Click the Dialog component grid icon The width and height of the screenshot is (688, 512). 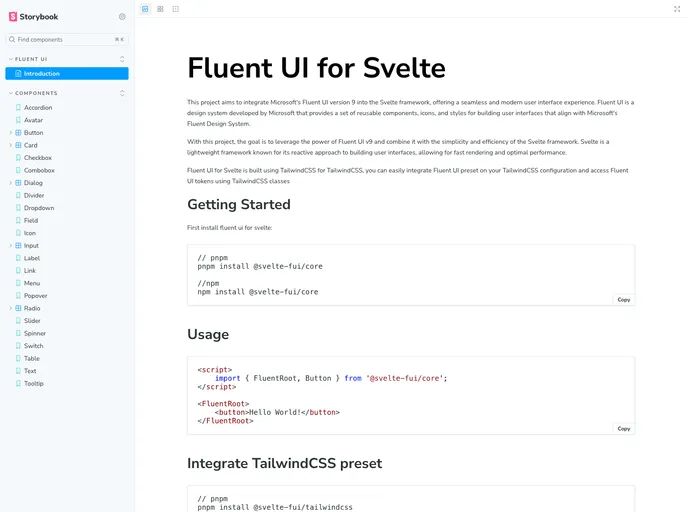coord(18,183)
